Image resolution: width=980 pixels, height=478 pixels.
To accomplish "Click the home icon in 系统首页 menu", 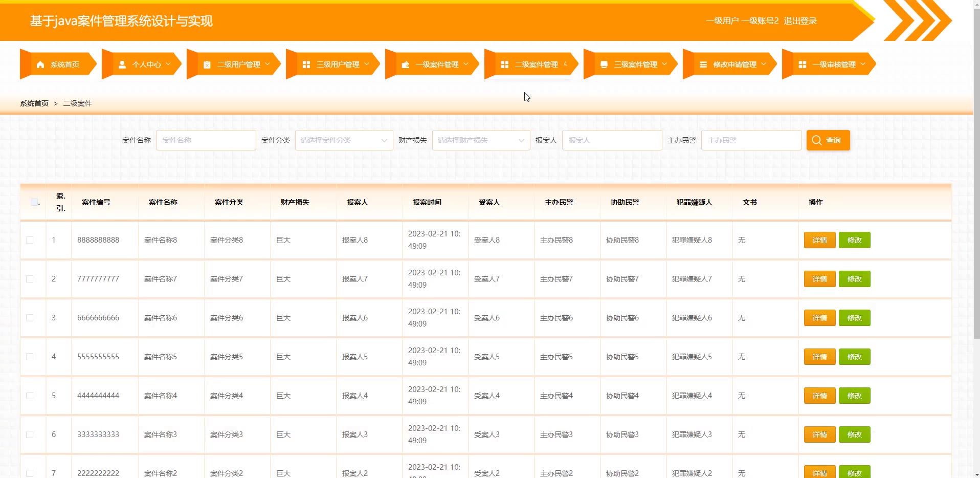I will (x=40, y=64).
